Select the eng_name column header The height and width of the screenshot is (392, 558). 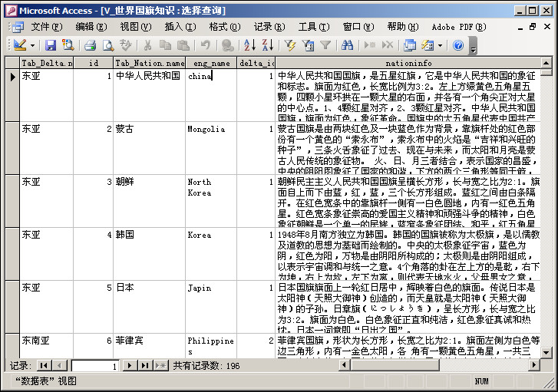click(x=211, y=63)
